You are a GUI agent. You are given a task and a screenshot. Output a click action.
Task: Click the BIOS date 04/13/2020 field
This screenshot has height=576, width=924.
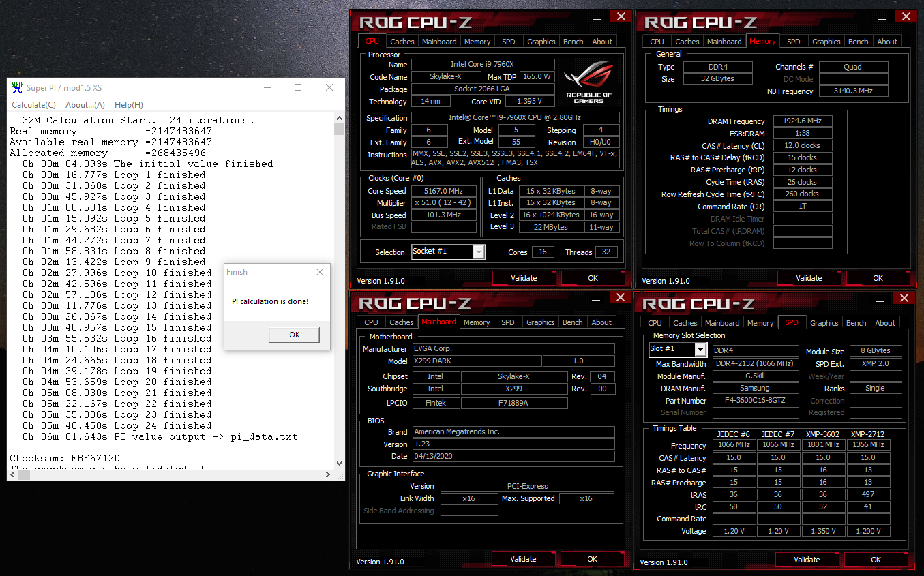pyautogui.click(x=513, y=456)
